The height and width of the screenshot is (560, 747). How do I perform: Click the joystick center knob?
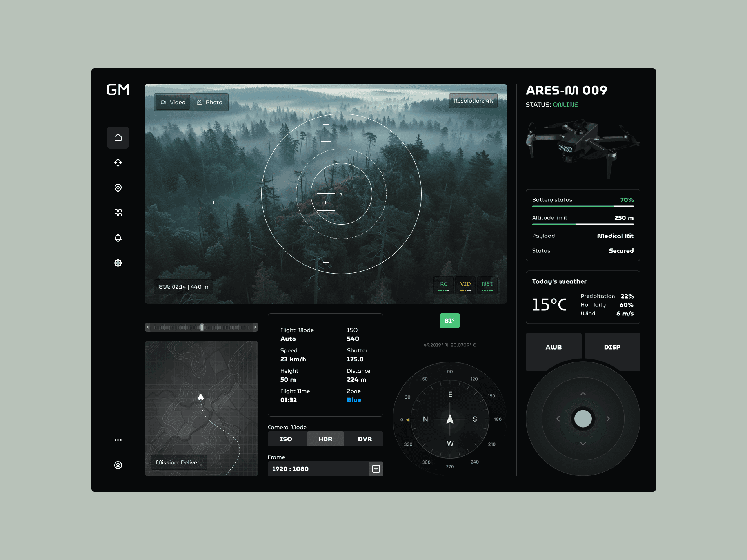[583, 419]
